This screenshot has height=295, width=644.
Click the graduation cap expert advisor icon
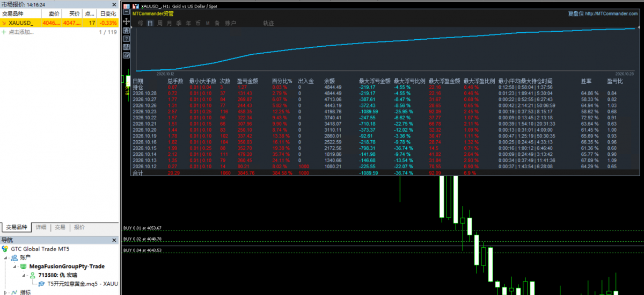pos(41,284)
